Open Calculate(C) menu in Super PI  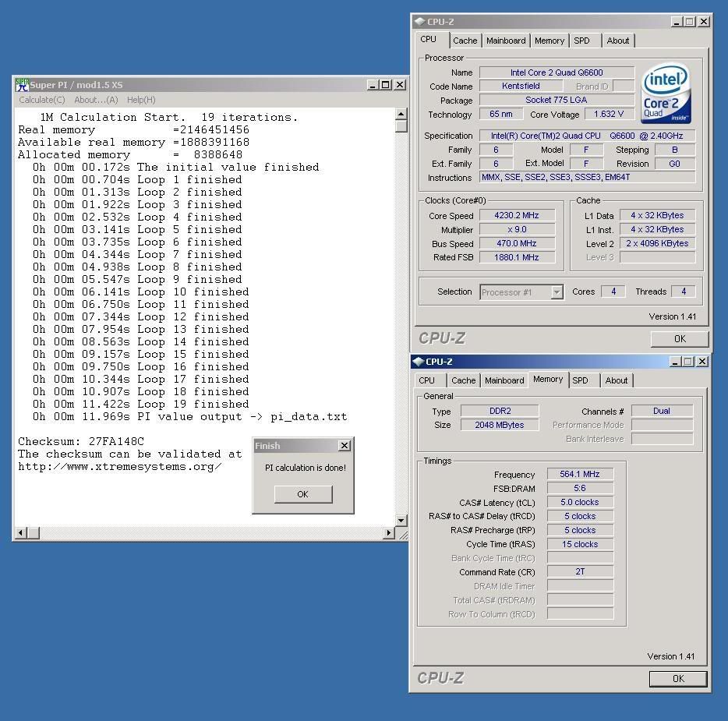tap(42, 100)
